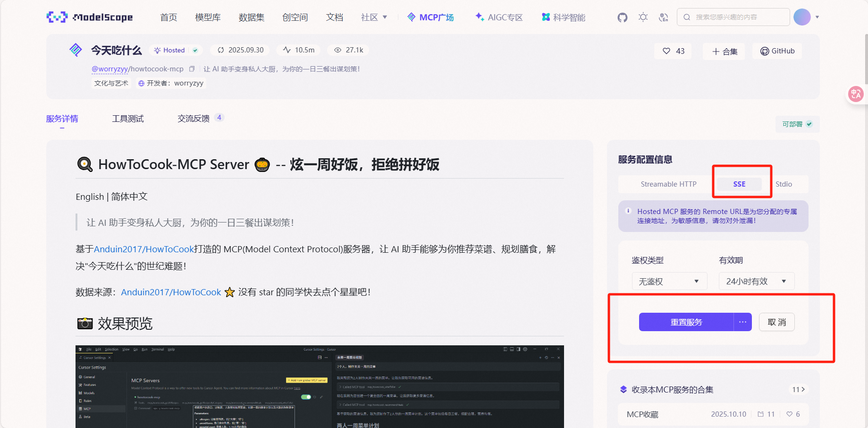
Task: Switch language with the translate icon
Action: point(664,17)
